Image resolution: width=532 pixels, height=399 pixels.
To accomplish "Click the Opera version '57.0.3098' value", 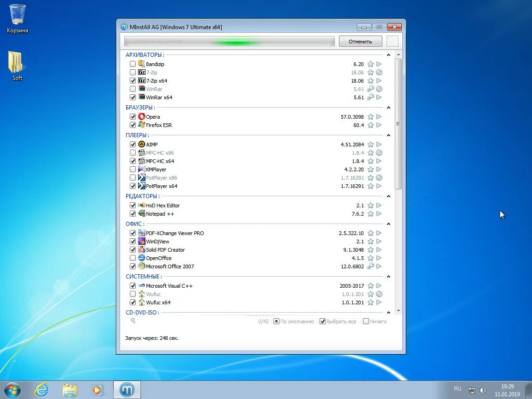I will pyautogui.click(x=352, y=117).
